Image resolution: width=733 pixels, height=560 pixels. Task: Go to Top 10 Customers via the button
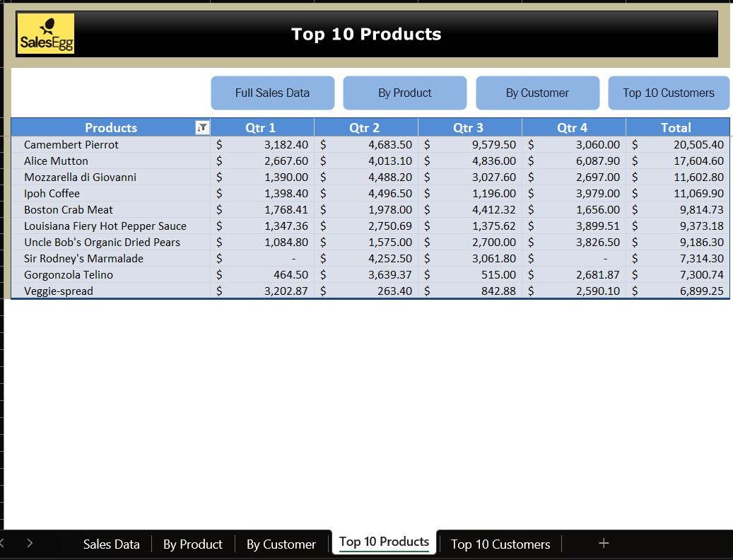pos(668,93)
